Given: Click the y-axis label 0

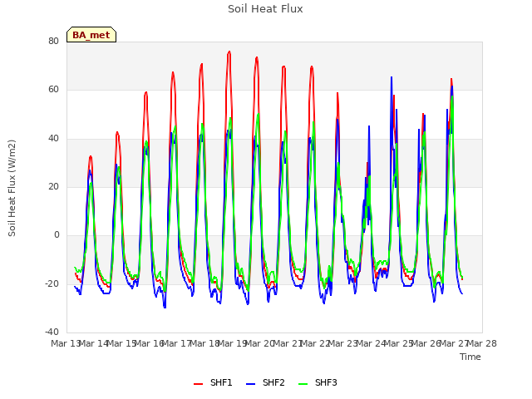Looking at the screenshot, I should point(57,234).
